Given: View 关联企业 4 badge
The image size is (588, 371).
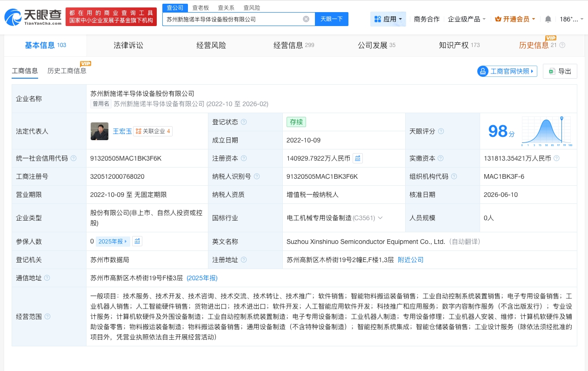Looking at the screenshot, I should 153,131.
